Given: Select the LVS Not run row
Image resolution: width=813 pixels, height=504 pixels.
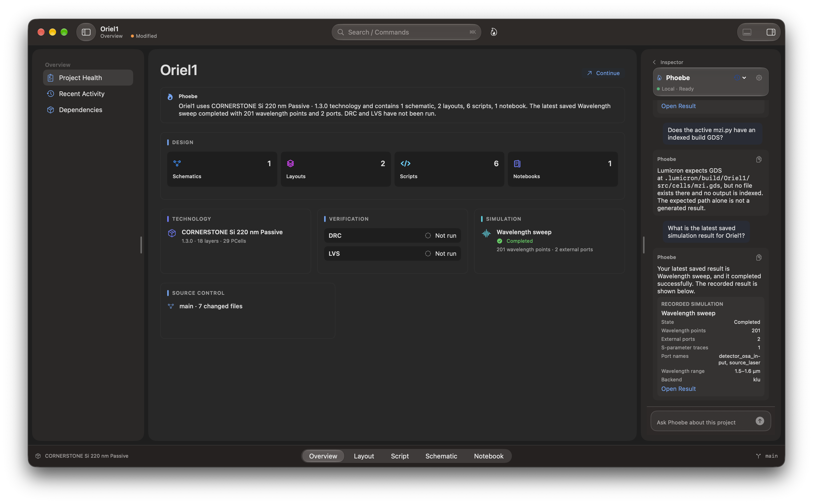Looking at the screenshot, I should (392, 253).
